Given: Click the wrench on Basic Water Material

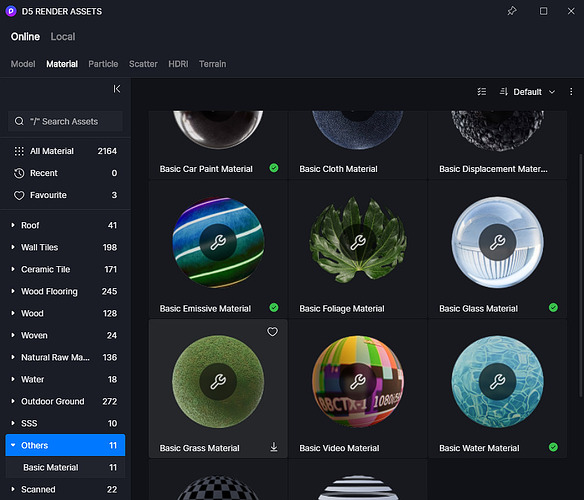Looking at the screenshot, I should pos(497,382).
